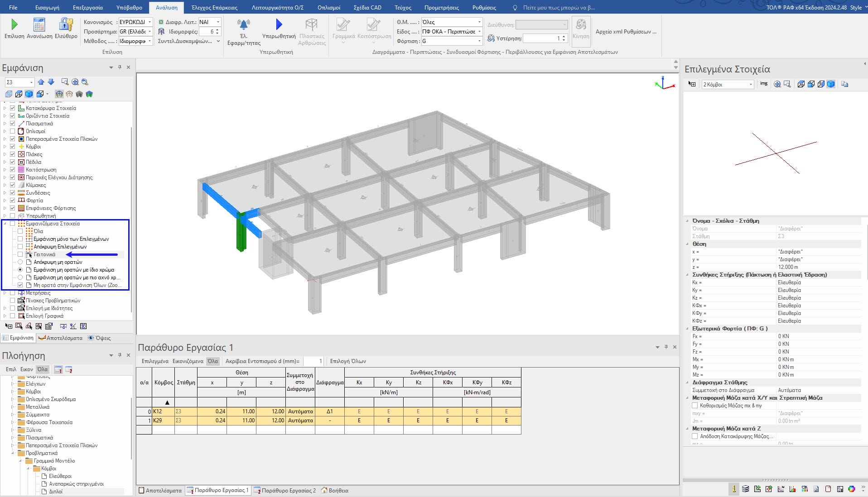Click the color wheel icon in the status bar
The height and width of the screenshot is (497, 868).
coord(852,489)
